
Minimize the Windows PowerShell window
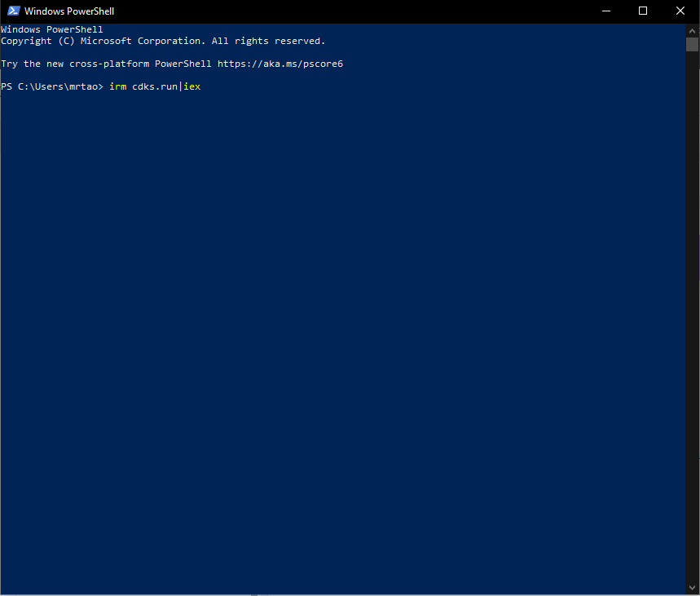point(605,11)
